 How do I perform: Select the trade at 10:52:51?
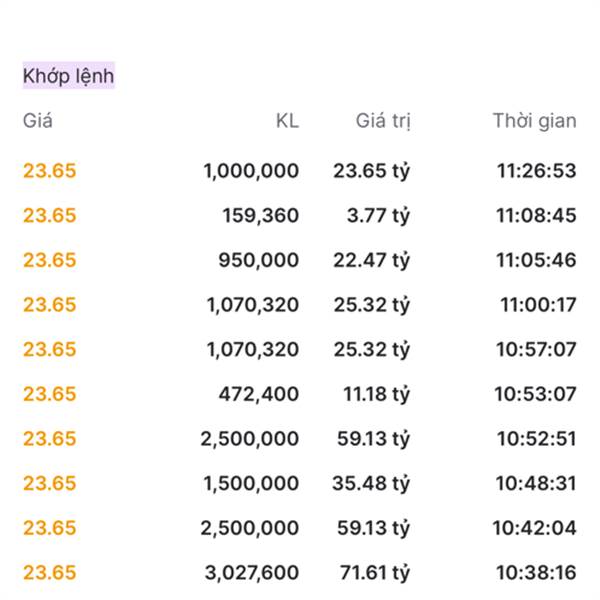tap(536, 438)
